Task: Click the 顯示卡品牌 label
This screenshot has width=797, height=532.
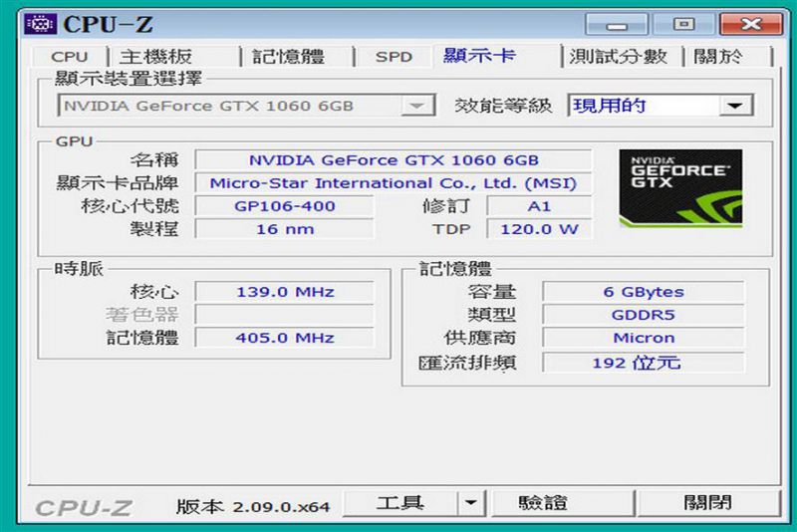Action: 118,183
